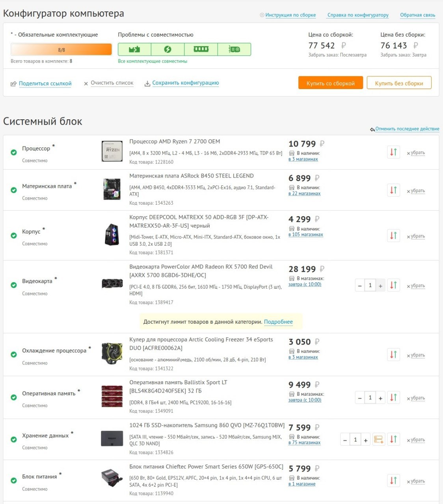Viewport: 443px width, 504px height.
Task: Open processor availability в 3 магазинах
Action: click(x=303, y=159)
